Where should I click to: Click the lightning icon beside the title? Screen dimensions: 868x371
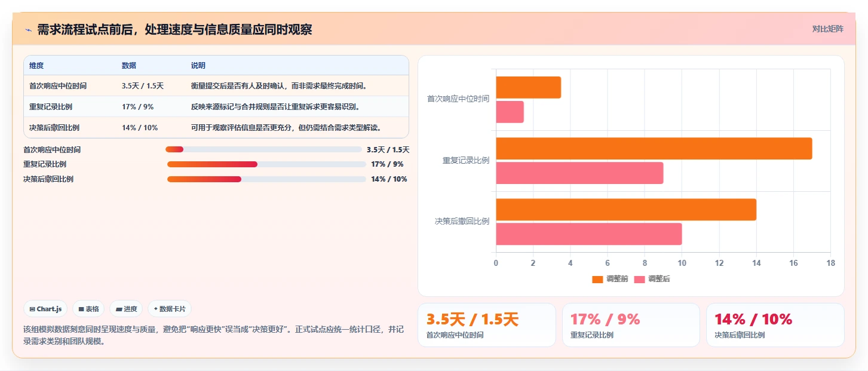coord(28,30)
